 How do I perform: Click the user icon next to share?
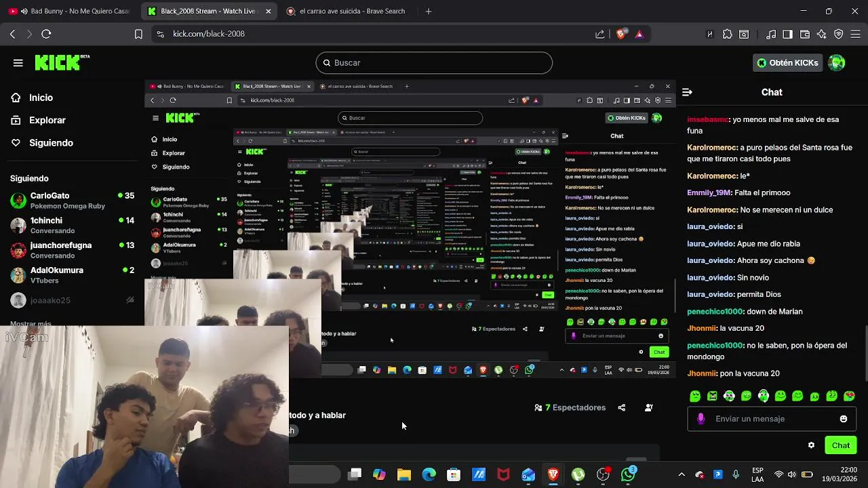pyautogui.click(x=649, y=407)
